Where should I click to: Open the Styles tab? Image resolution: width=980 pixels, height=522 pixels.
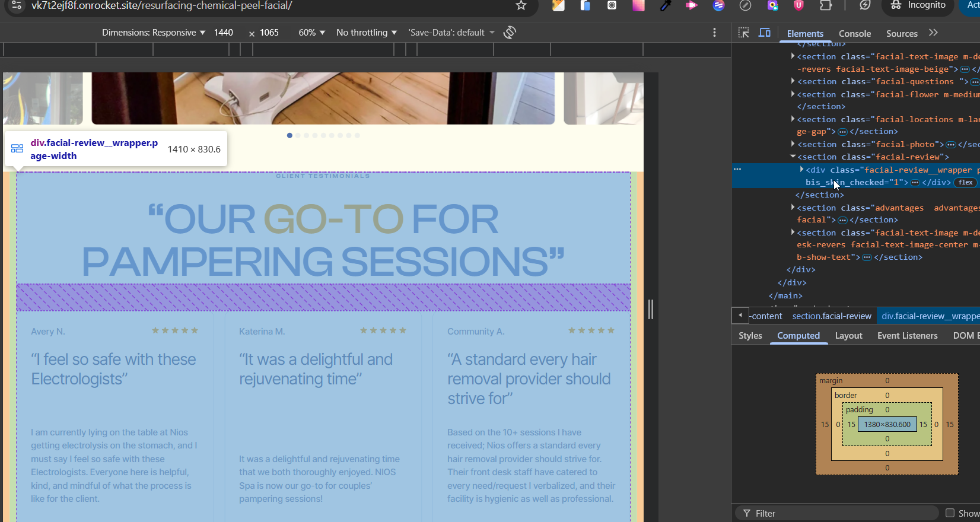(x=750, y=336)
